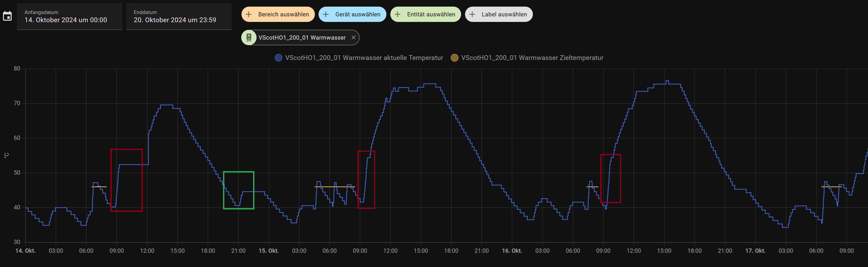This screenshot has height=267, width=868.
Task: Click the 30 y-axis value
Action: [17, 242]
